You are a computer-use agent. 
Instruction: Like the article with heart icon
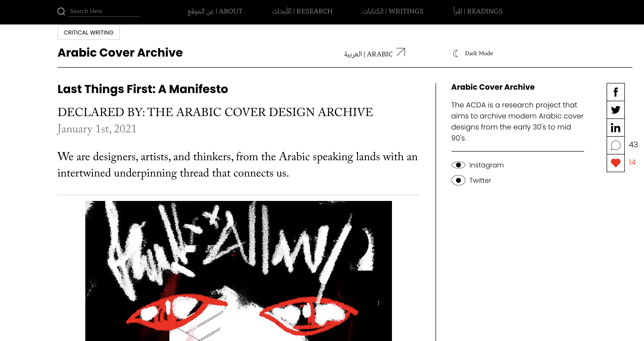click(615, 163)
